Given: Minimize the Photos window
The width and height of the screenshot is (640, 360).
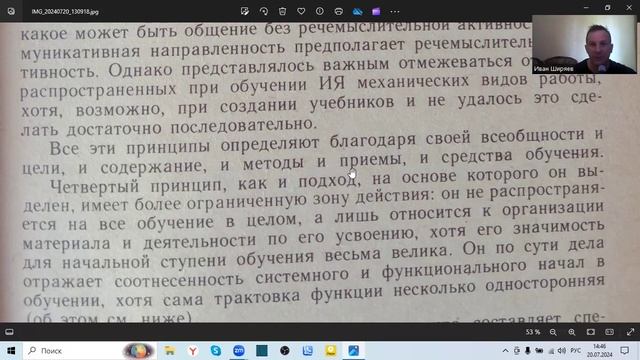Looking at the screenshot, I should tap(586, 7).
